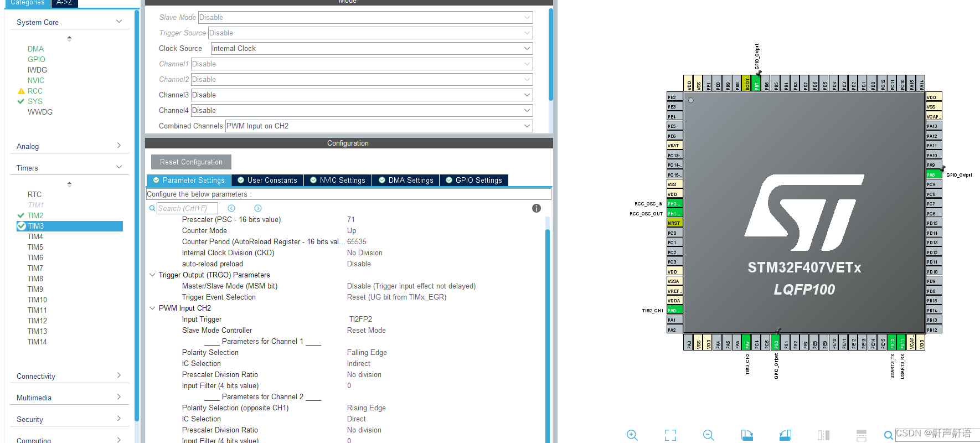The image size is (980, 443).
Task: Select TIM4 in the Timers list
Action: (x=35, y=236)
